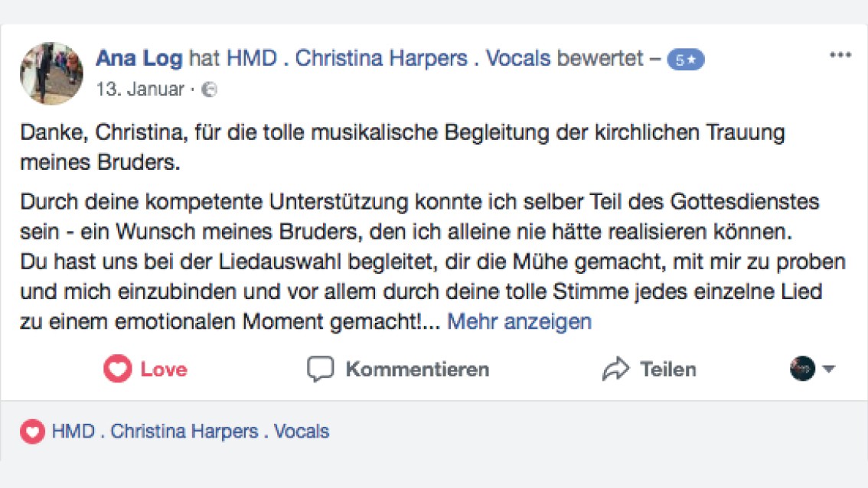868x488 pixels.
Task: Expand review text with Mehr anzeigen
Action: coord(519,321)
